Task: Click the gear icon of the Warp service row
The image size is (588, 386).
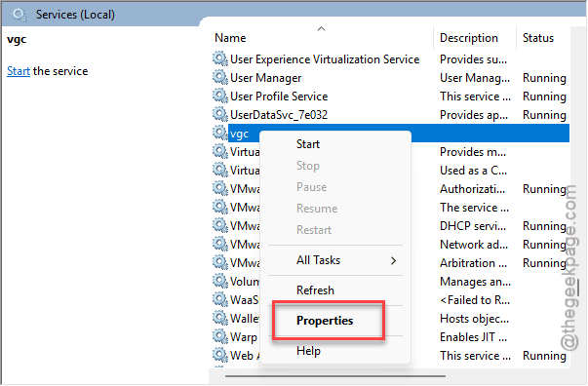Action: coord(220,336)
